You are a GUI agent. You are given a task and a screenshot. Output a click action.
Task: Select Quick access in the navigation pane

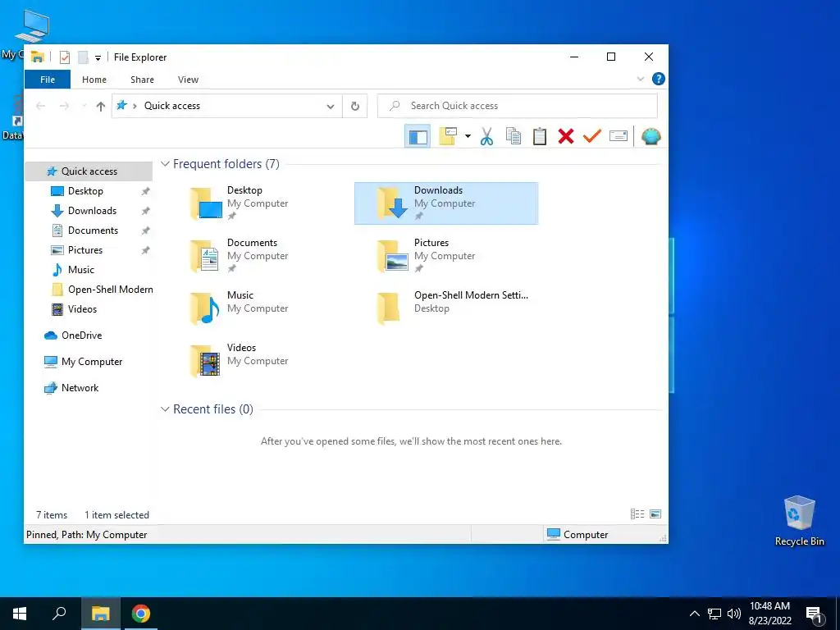[89, 171]
